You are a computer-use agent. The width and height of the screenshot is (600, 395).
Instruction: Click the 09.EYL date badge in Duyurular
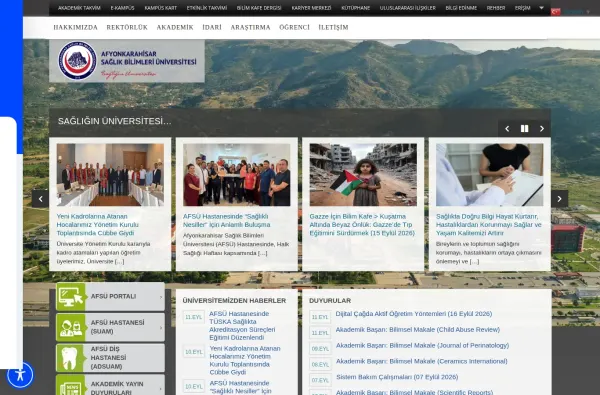point(320,349)
